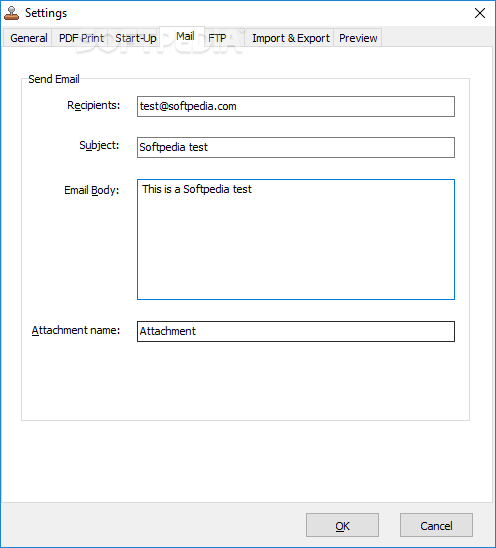The height and width of the screenshot is (548, 496).
Task: Open the Import & Export tab
Action: pos(290,38)
